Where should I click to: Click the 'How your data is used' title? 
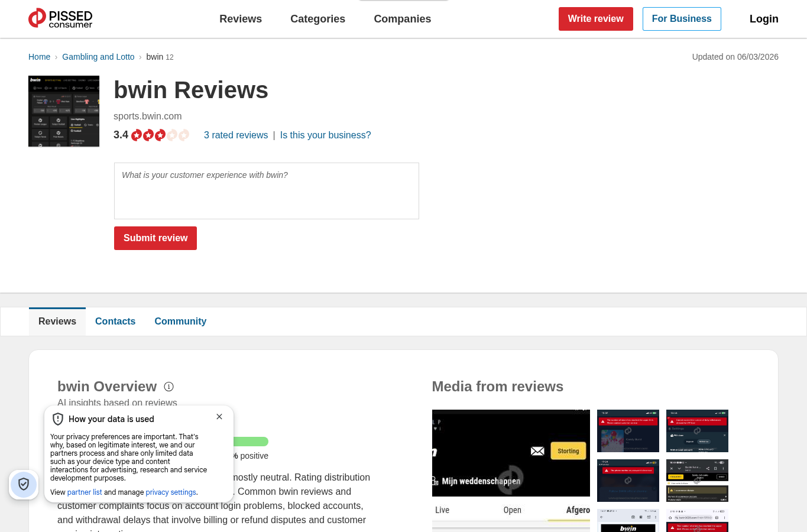tap(111, 419)
